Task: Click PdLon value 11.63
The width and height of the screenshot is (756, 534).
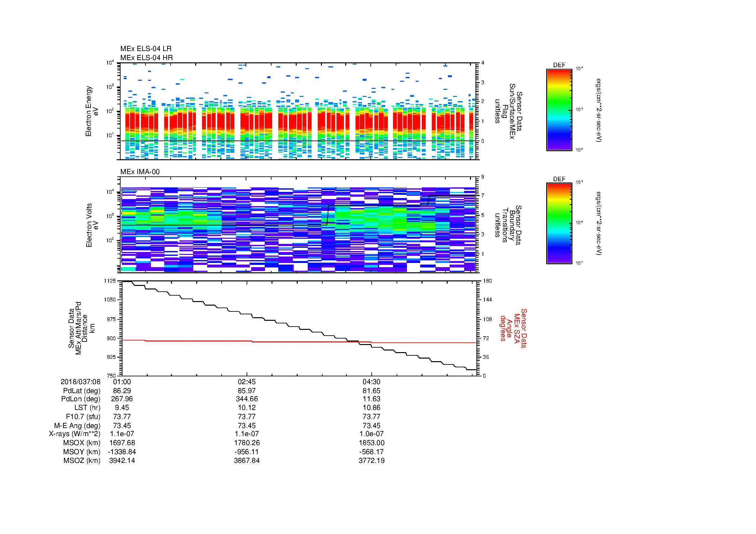Action: pos(371,399)
